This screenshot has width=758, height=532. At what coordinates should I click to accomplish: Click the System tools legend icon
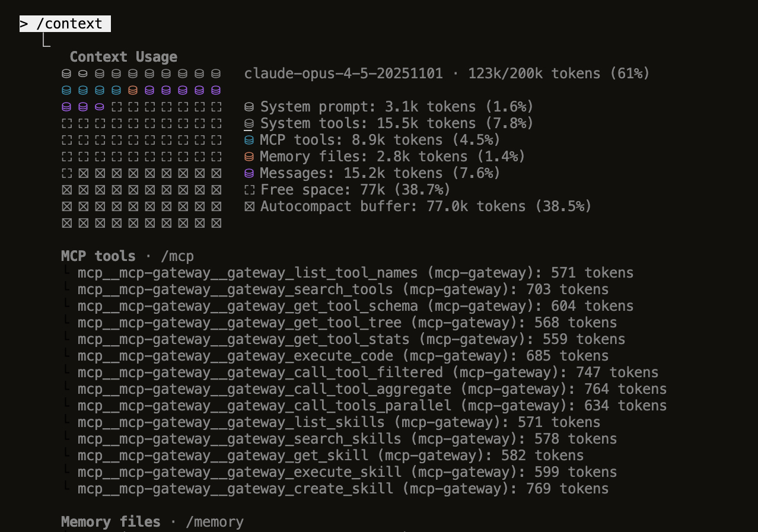(x=249, y=123)
